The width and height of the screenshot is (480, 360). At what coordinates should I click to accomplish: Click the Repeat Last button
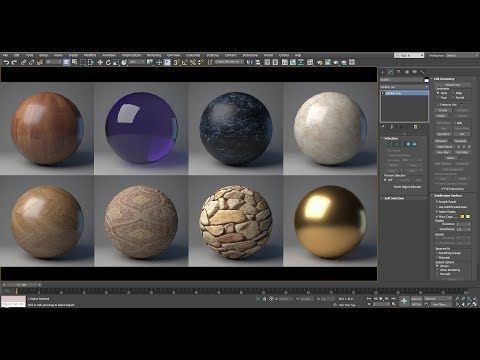click(x=452, y=85)
